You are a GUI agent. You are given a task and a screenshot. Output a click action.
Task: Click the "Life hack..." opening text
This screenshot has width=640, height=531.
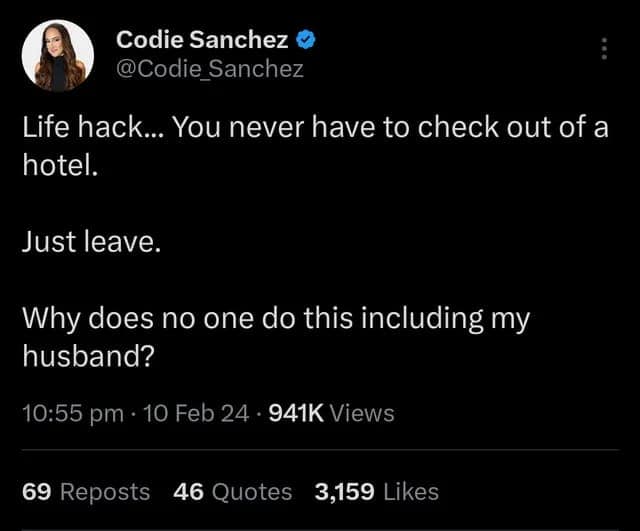click(82, 129)
